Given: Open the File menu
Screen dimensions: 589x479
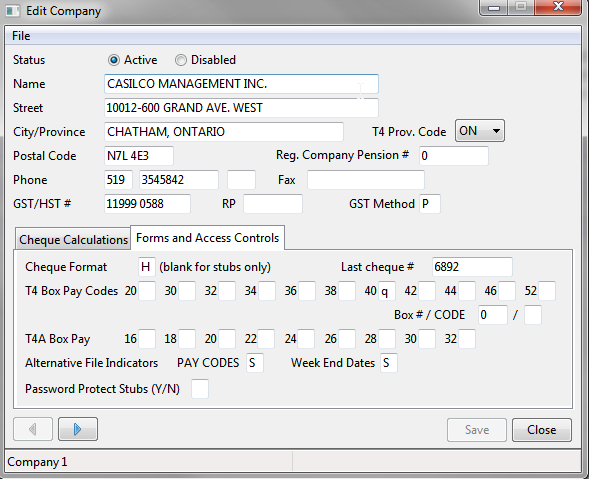Looking at the screenshot, I should click(x=21, y=36).
